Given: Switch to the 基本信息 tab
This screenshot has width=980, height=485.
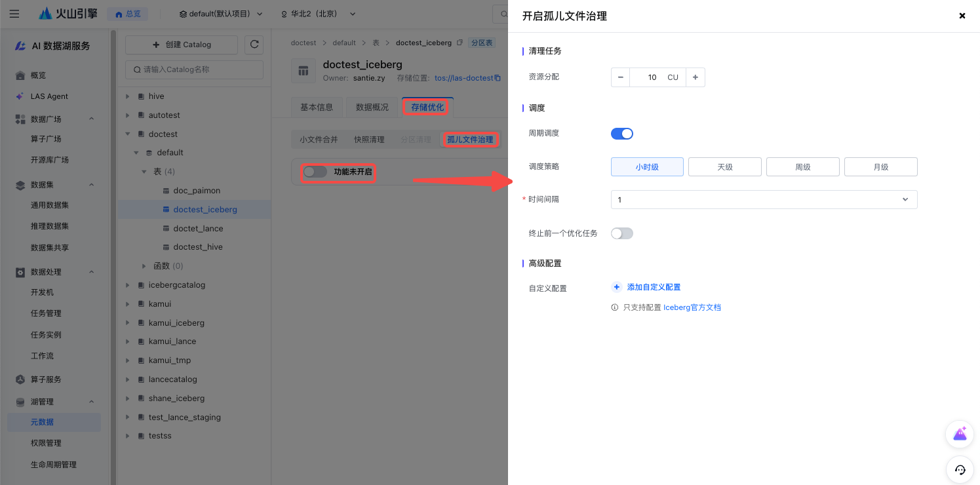Looking at the screenshot, I should click(x=317, y=107).
